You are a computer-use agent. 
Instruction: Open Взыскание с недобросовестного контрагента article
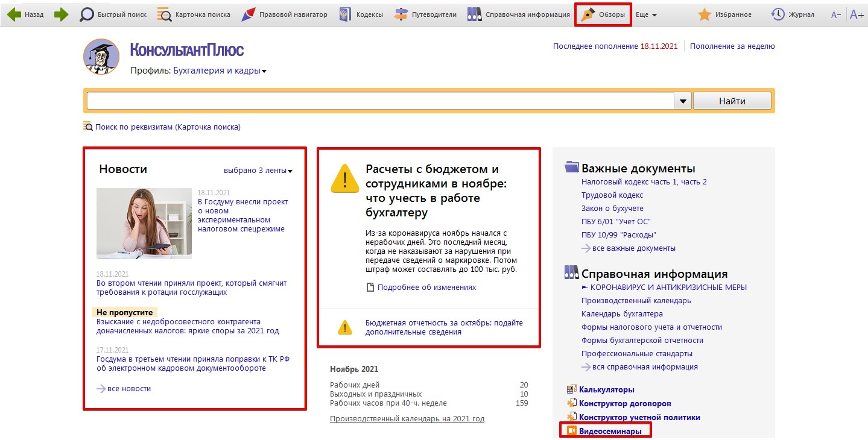[188, 326]
